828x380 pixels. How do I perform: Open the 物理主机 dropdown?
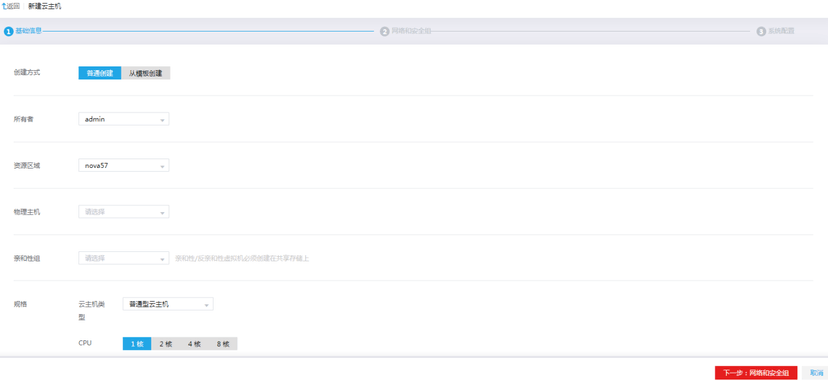[x=124, y=212]
